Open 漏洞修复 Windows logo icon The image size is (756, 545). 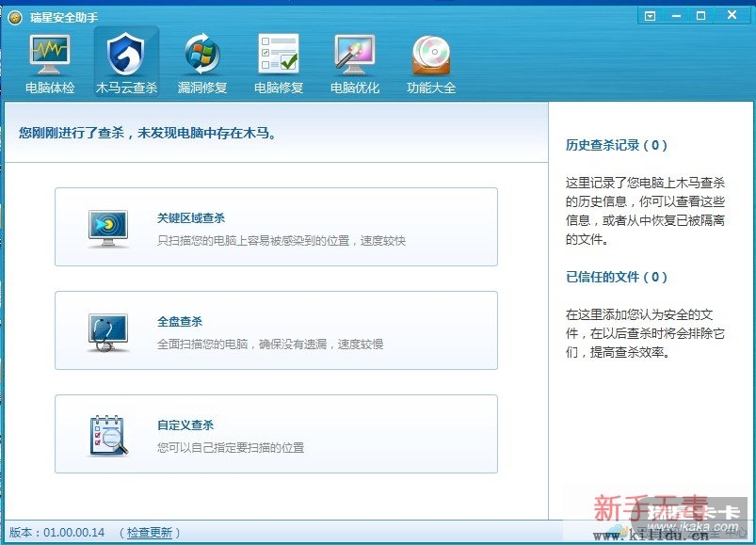202,54
